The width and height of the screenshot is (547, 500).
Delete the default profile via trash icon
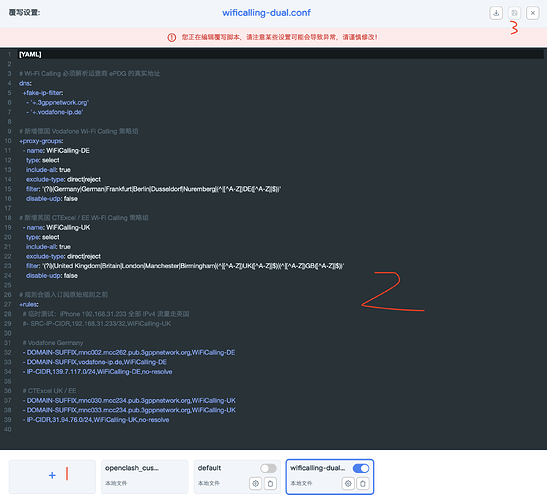(x=270, y=484)
